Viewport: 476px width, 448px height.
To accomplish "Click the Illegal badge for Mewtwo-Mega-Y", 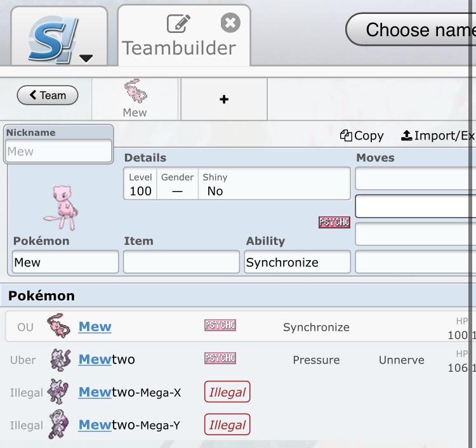I will [227, 425].
